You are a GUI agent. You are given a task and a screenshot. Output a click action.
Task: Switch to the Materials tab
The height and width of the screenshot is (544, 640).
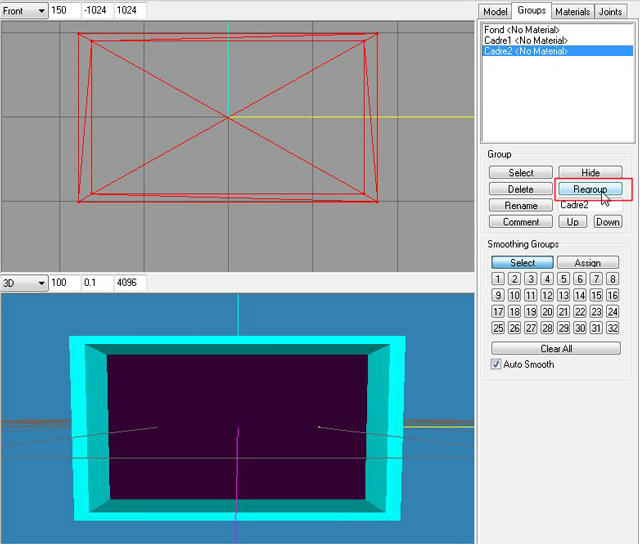click(x=572, y=11)
